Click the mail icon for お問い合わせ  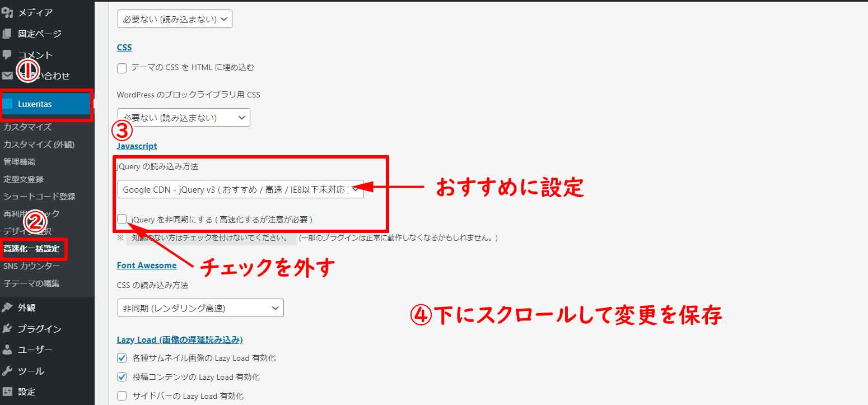7,76
